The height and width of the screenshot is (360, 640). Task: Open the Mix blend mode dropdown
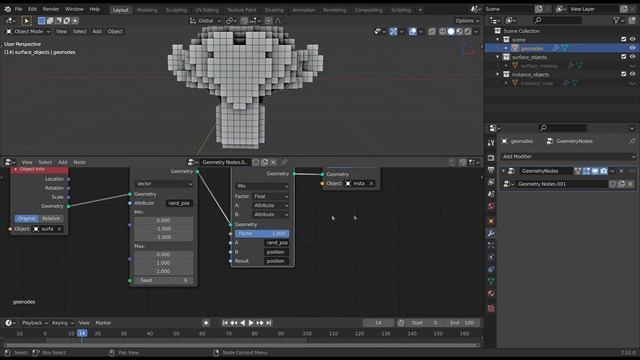(x=262, y=186)
